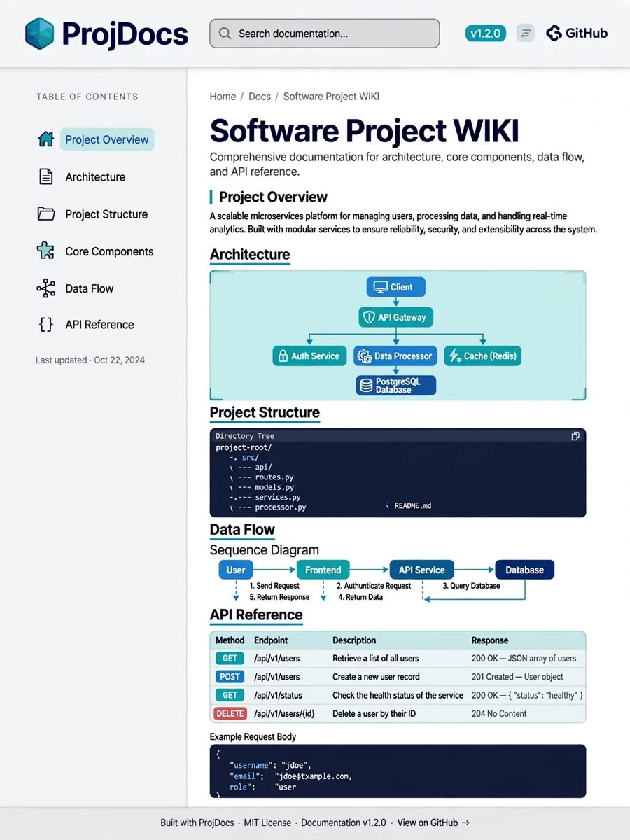This screenshot has height=840, width=630.
Task: Click the /api/v1/users/{id} endpoint
Action: 285,714
